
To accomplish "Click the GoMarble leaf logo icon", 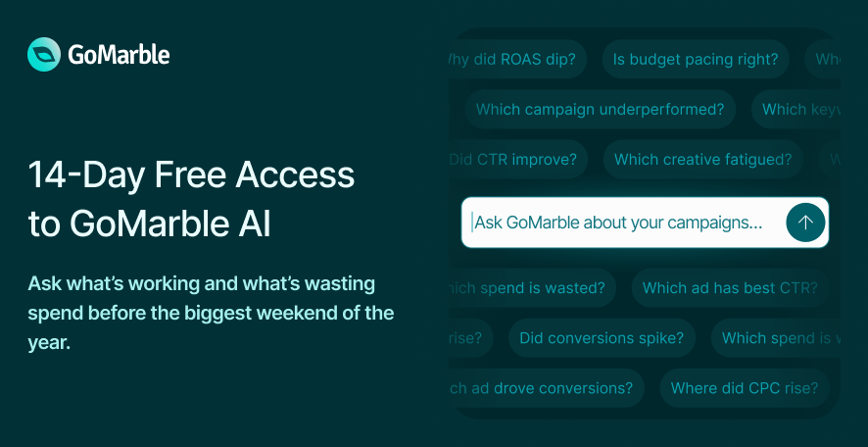I will (44, 54).
